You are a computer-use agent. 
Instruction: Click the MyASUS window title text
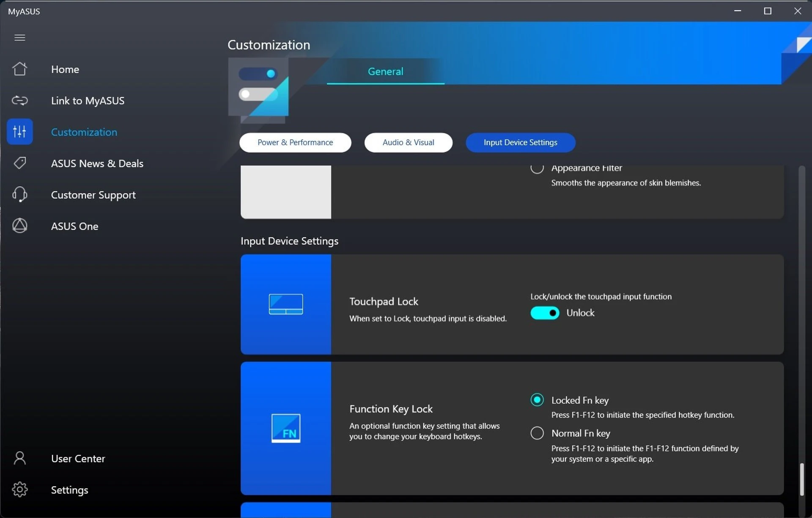(24, 11)
